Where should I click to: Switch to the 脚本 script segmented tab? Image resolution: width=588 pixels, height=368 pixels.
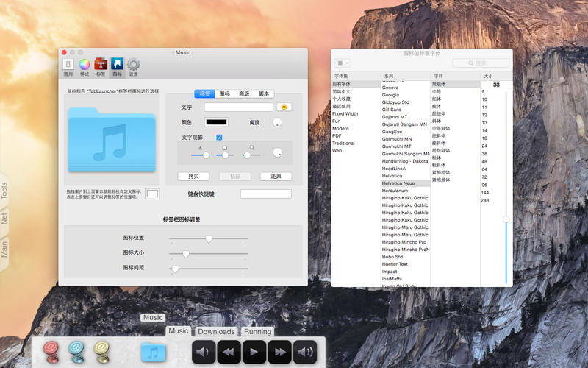pyautogui.click(x=264, y=93)
